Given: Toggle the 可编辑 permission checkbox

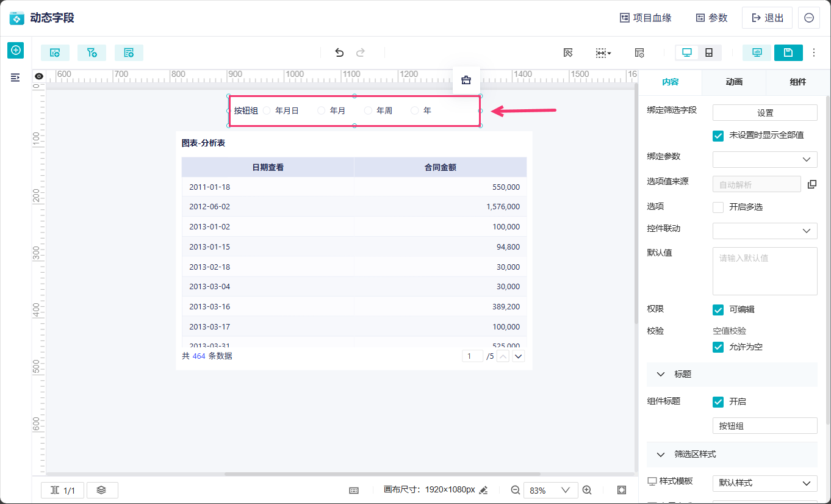Looking at the screenshot, I should click(718, 310).
